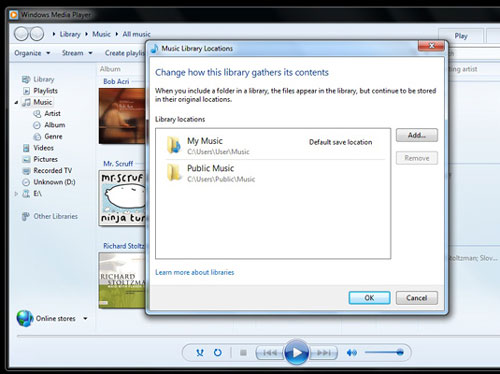The image size is (500, 374).
Task: Select Playlists in the navigation tree
Action: click(45, 91)
